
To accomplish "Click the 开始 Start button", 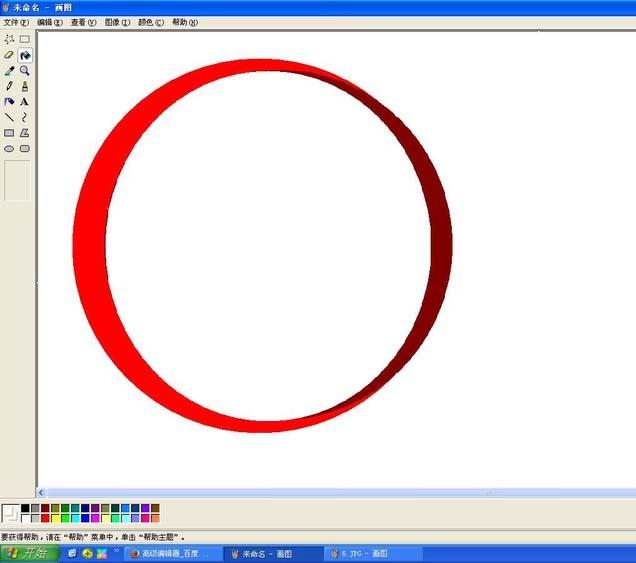I will (29, 553).
